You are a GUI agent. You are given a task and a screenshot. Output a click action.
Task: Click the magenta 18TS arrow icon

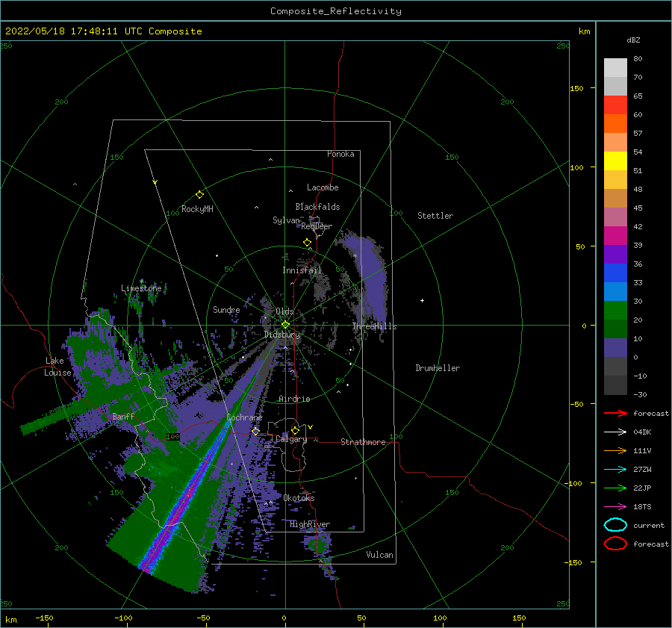click(615, 507)
